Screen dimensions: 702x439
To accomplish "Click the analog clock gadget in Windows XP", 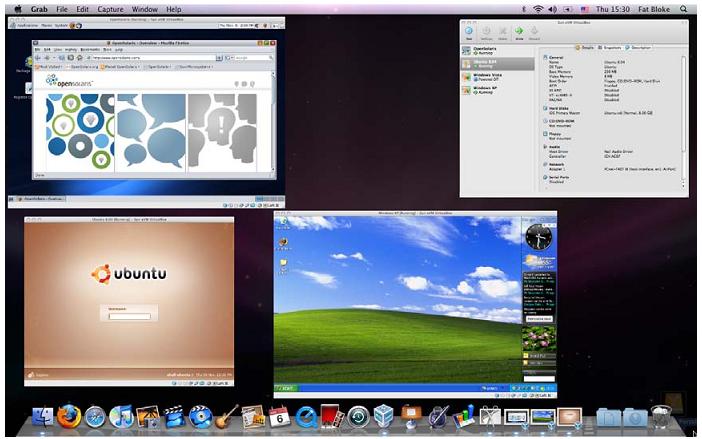I will 539,238.
